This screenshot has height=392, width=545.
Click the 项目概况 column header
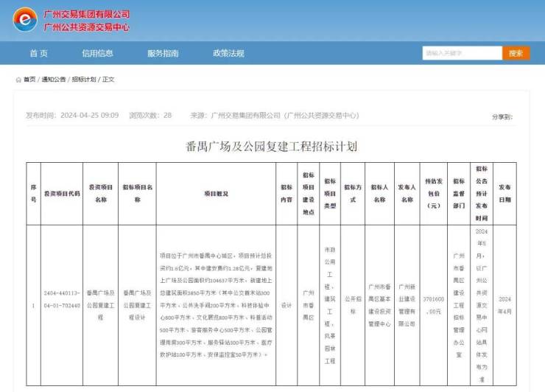coord(216,194)
